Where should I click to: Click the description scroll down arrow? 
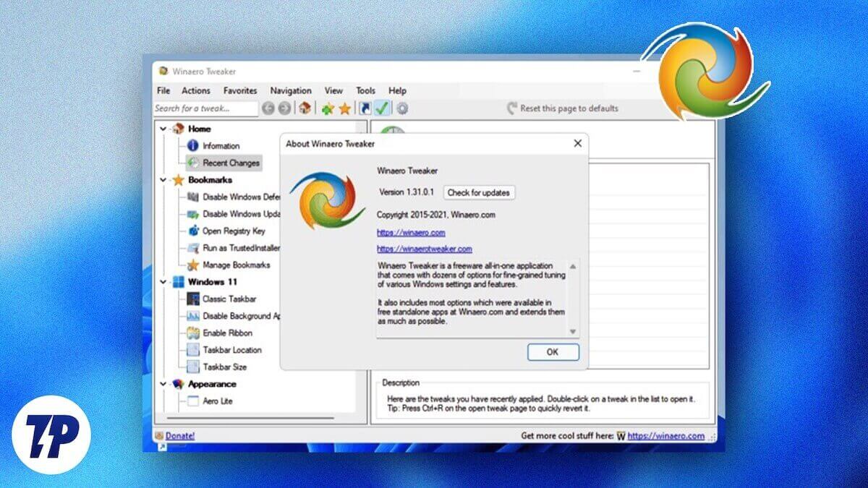click(x=573, y=331)
